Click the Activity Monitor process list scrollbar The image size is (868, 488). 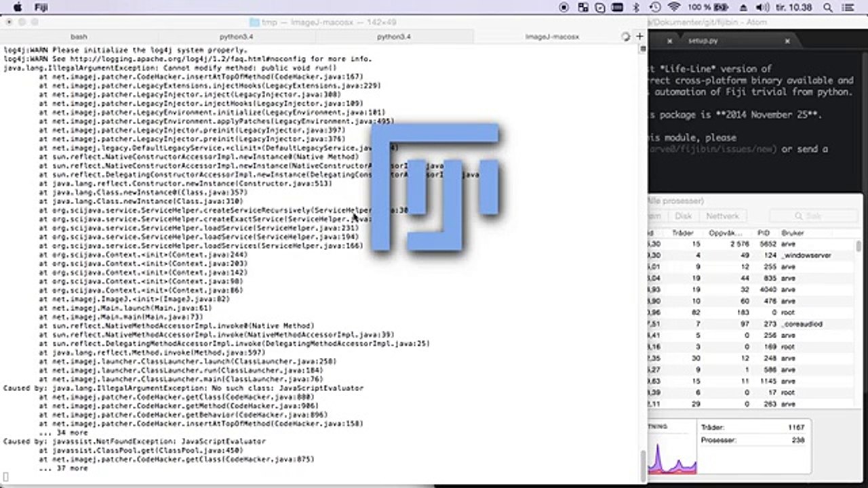tap(859, 247)
